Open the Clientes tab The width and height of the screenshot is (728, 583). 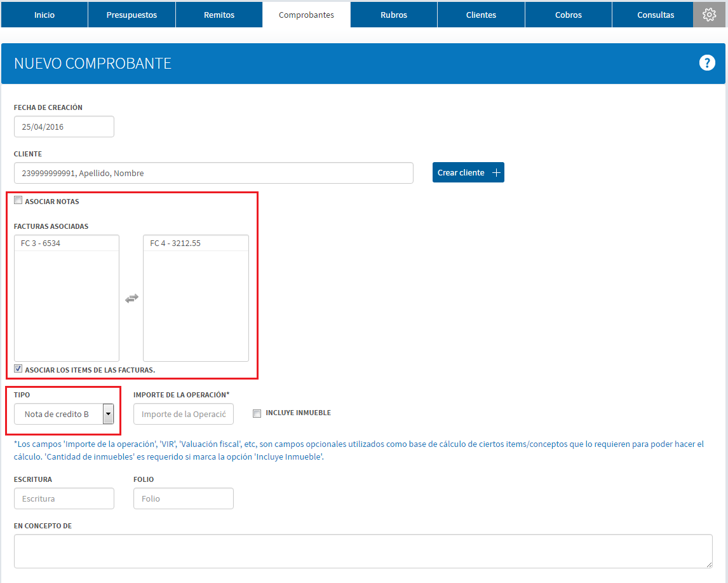[481, 15]
